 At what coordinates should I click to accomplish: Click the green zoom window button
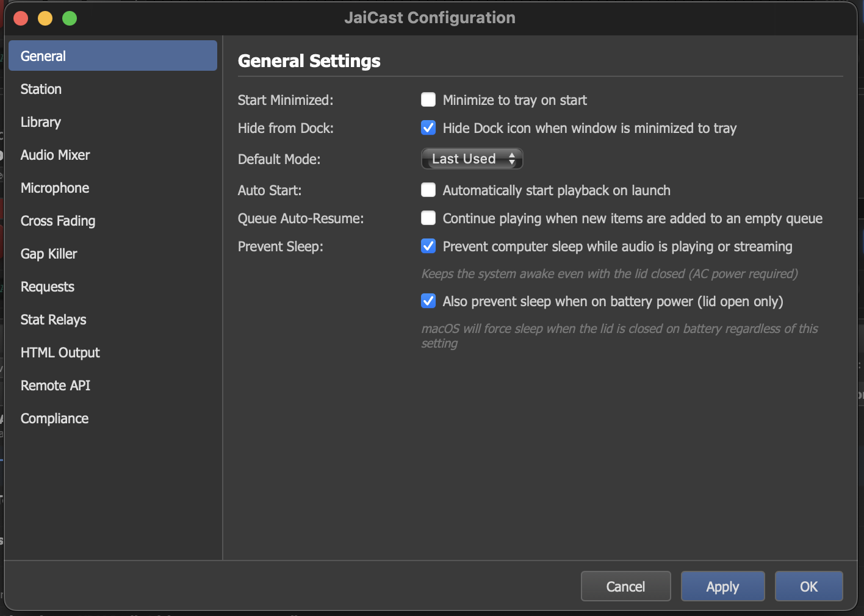pos(70,18)
